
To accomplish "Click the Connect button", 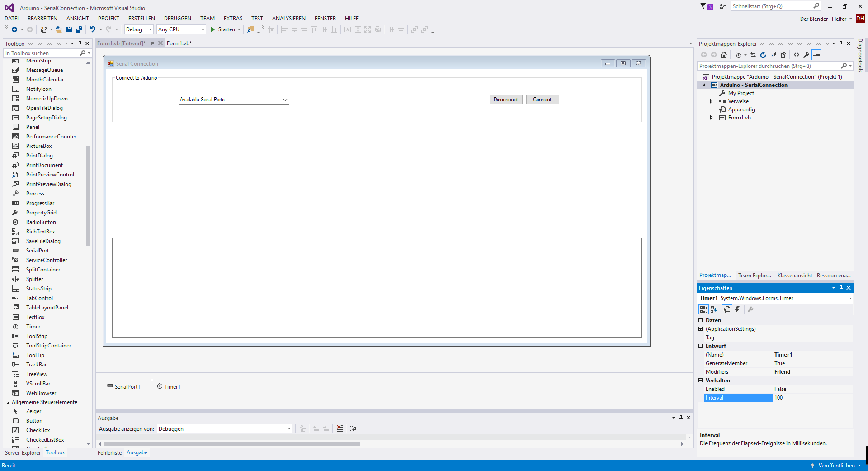I will [542, 99].
